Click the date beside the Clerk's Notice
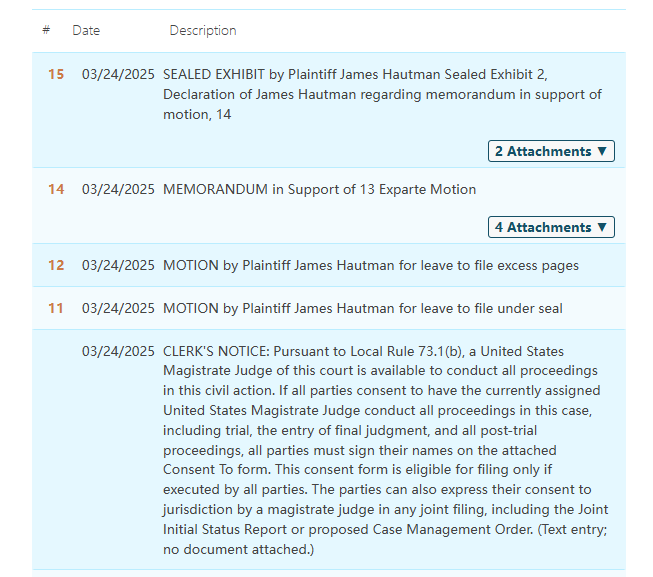653x577 pixels. pos(118,351)
